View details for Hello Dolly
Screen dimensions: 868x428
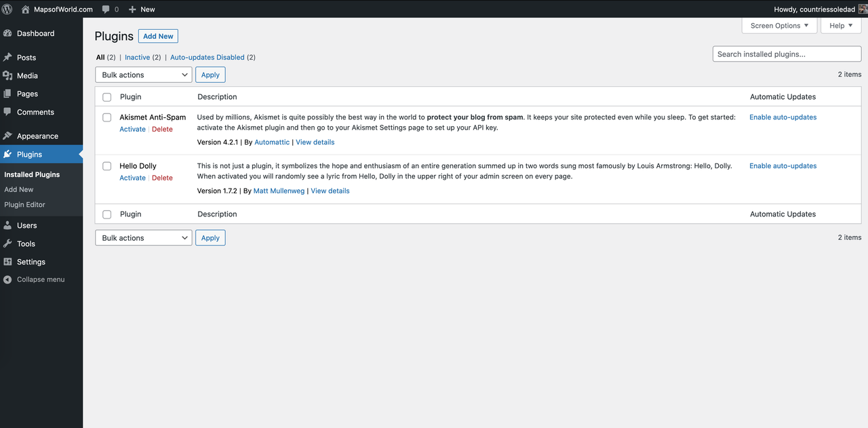pyautogui.click(x=330, y=191)
